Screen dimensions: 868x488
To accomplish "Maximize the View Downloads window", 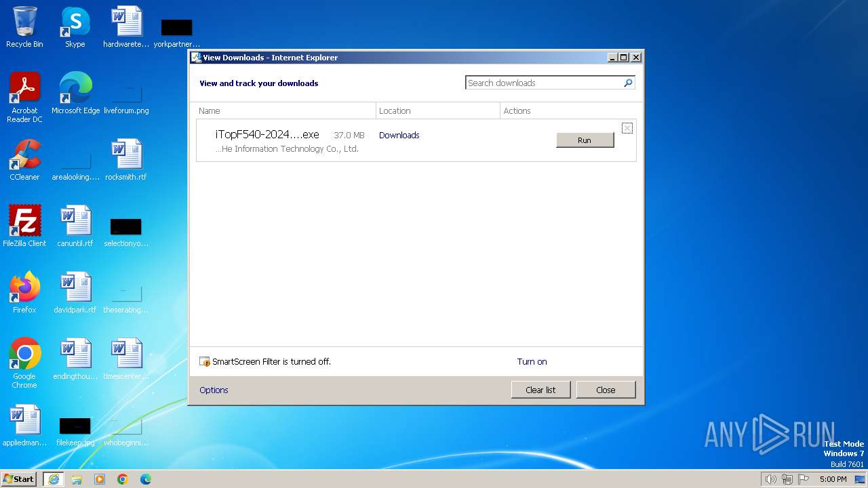I will pyautogui.click(x=624, y=58).
